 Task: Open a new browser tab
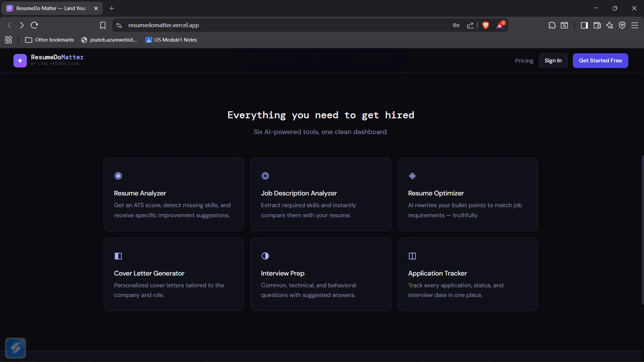[x=112, y=8]
